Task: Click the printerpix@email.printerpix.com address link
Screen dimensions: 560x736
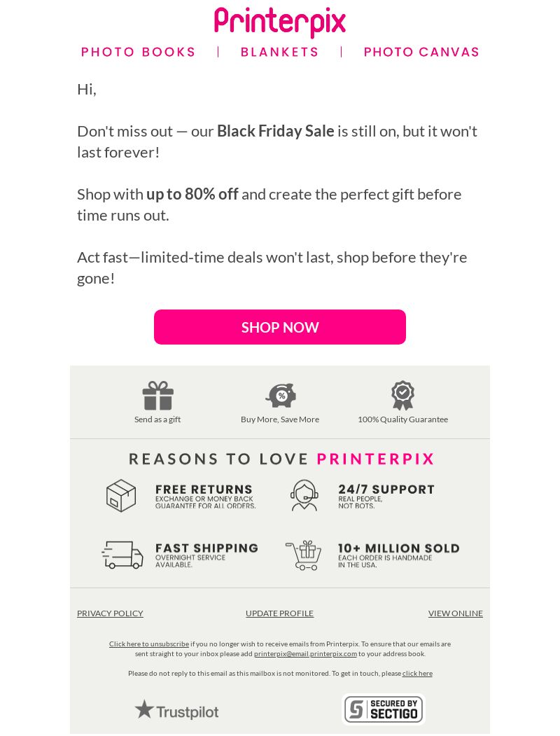Action: tap(305, 654)
